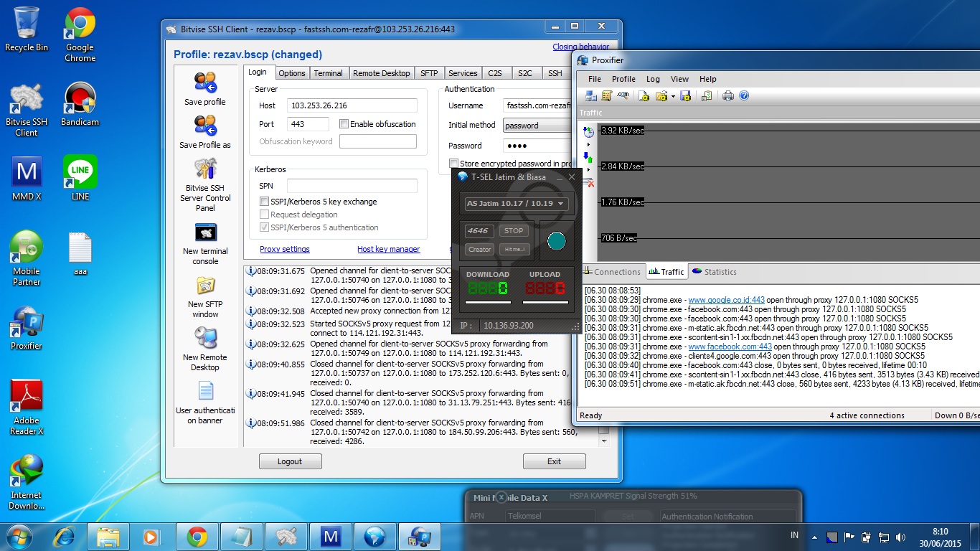Click Hit me button in T-SEL widget

[x=514, y=250]
